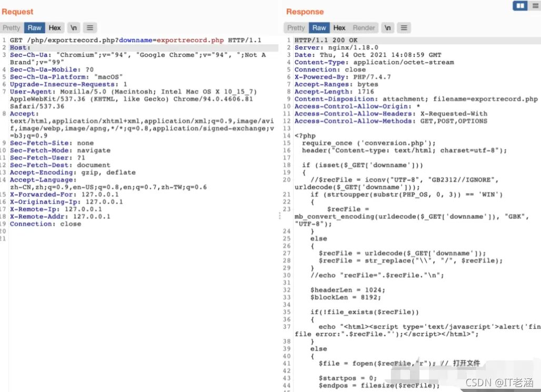Click the X-Remote-Addr: 127.0.0.1 header
The image size is (541, 392).
[60, 216]
